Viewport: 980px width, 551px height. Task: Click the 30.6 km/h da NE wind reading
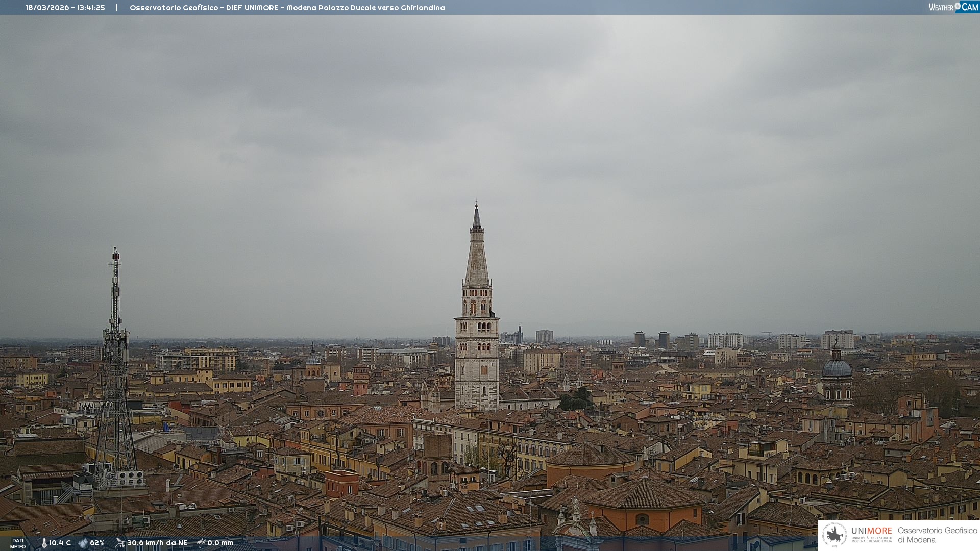coord(157,543)
